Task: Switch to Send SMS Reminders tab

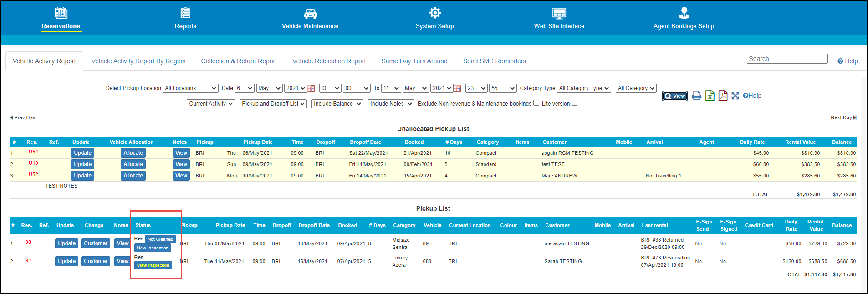Action: (495, 61)
